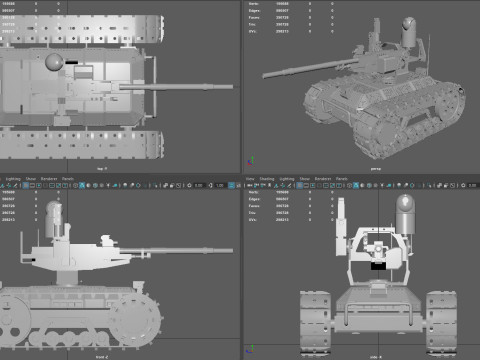The image size is (480, 360).
Task: Click isolate select icon in front view
Action: pyautogui.click(x=155, y=185)
